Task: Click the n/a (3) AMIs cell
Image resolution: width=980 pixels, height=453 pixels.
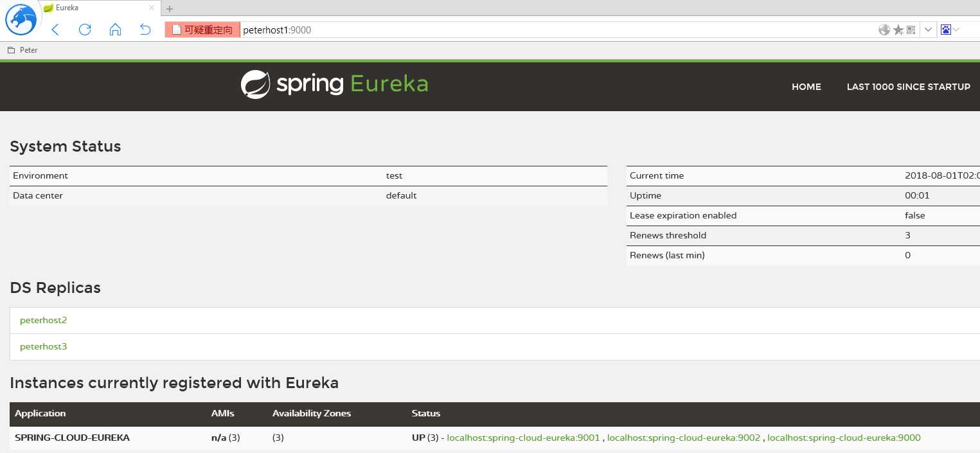Action: point(226,438)
